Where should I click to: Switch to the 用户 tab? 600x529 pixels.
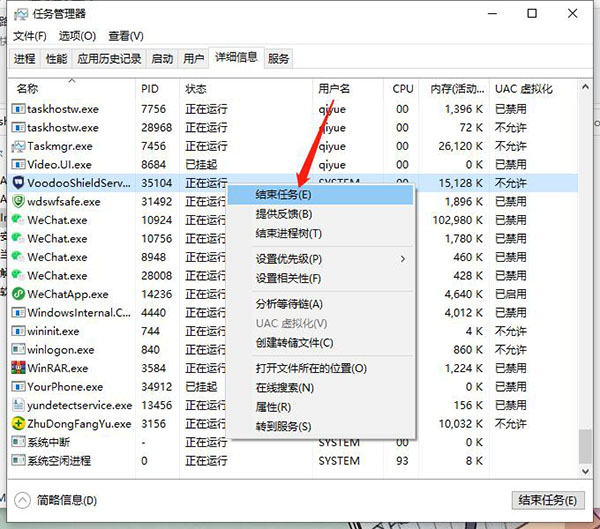(x=193, y=59)
